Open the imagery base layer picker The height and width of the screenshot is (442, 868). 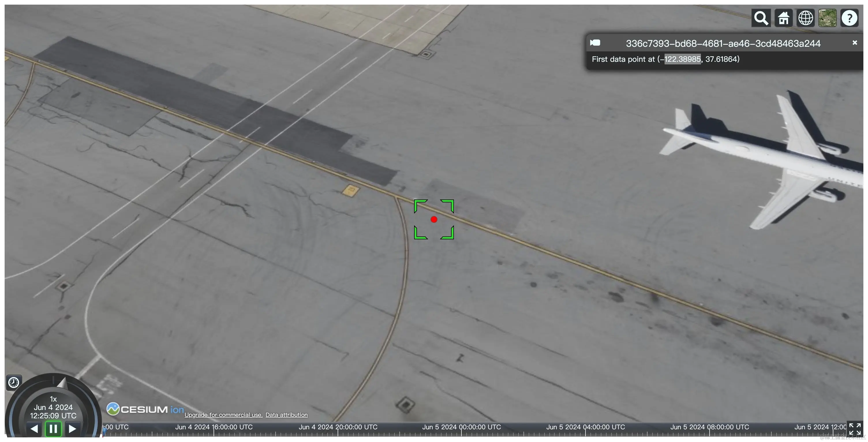[x=828, y=18]
